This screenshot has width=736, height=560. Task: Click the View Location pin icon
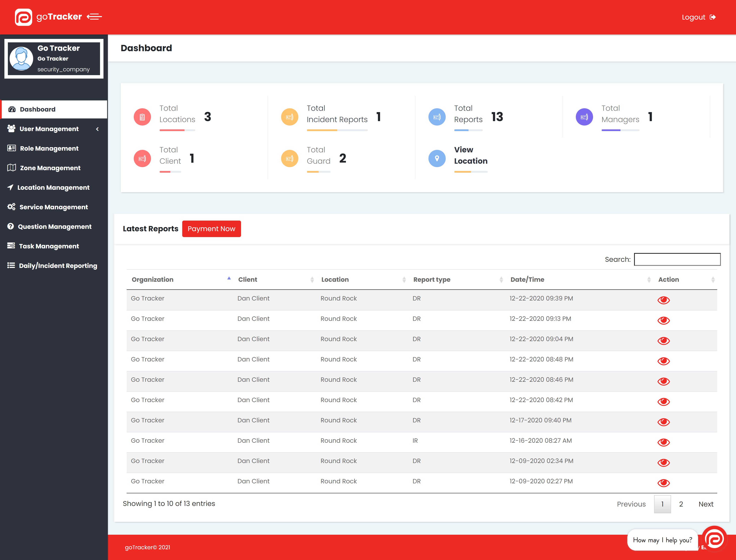437,158
